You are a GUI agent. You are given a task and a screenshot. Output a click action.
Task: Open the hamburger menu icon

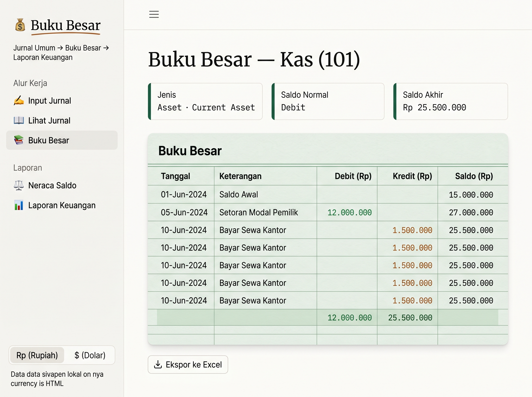[x=154, y=14]
